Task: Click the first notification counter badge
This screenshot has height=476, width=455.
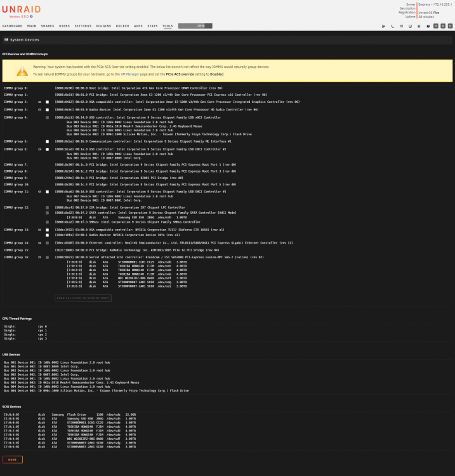Action: (x=436, y=26)
